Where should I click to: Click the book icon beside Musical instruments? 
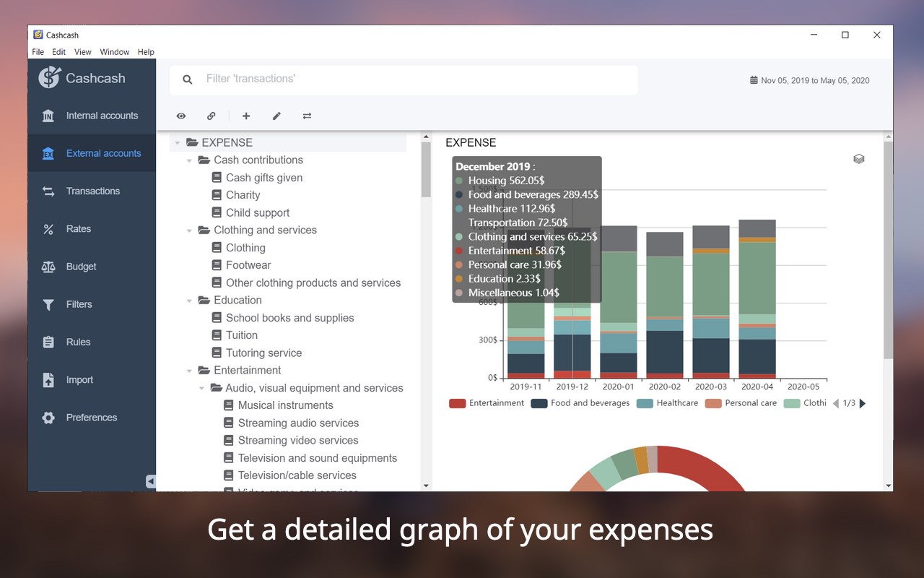[229, 405]
